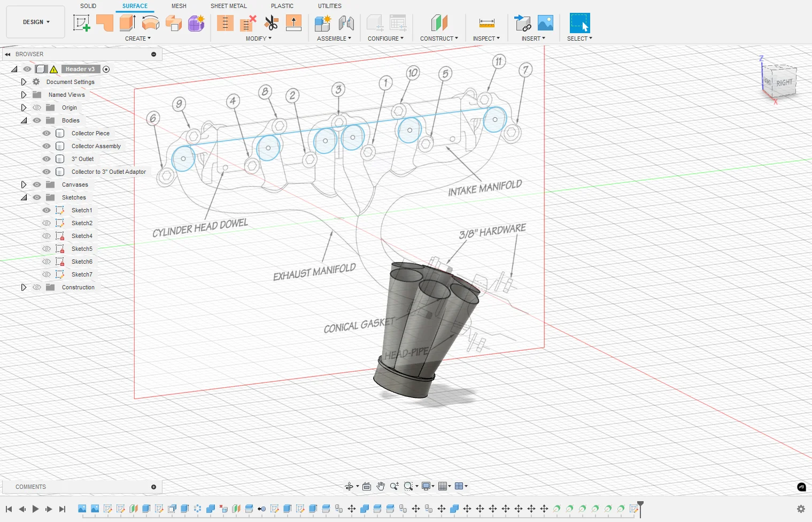Open Grid and Snaps settings icon

pyautogui.click(x=443, y=486)
